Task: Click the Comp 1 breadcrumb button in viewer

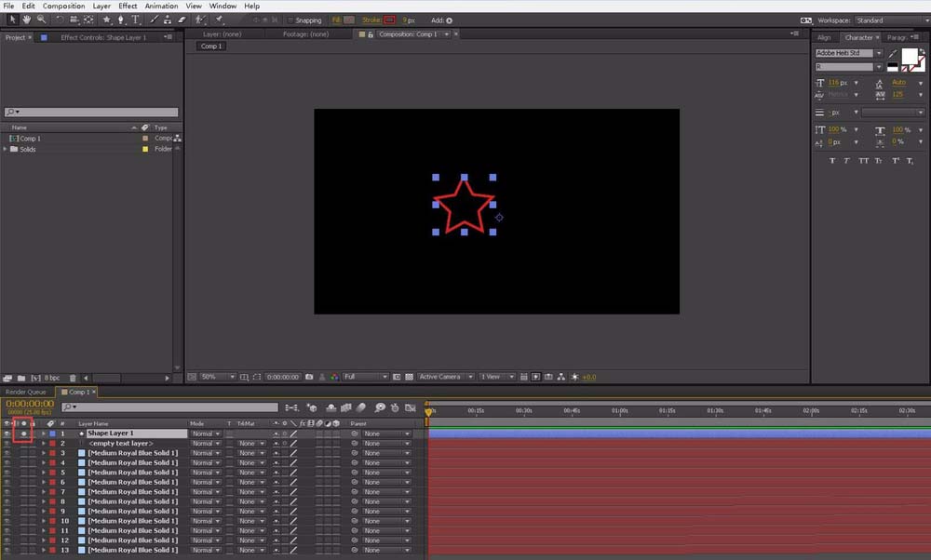Action: click(211, 47)
